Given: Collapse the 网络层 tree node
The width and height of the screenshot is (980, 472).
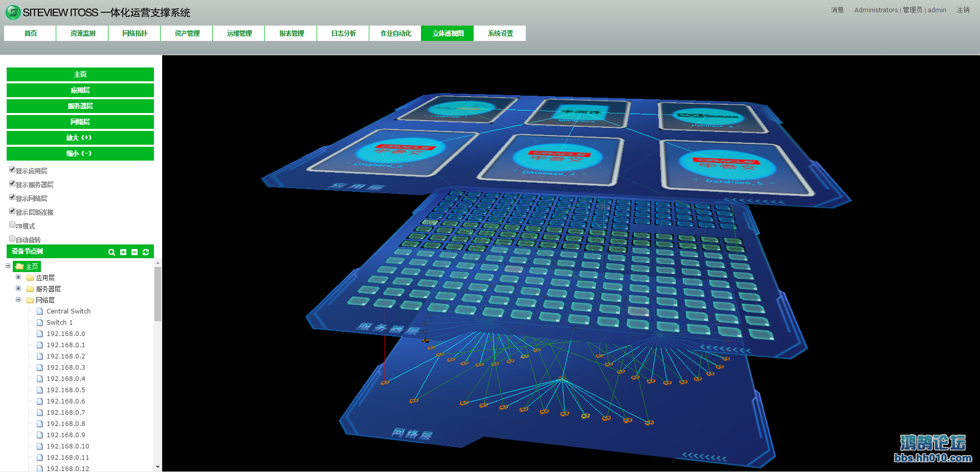Looking at the screenshot, I should pyautogui.click(x=18, y=300).
